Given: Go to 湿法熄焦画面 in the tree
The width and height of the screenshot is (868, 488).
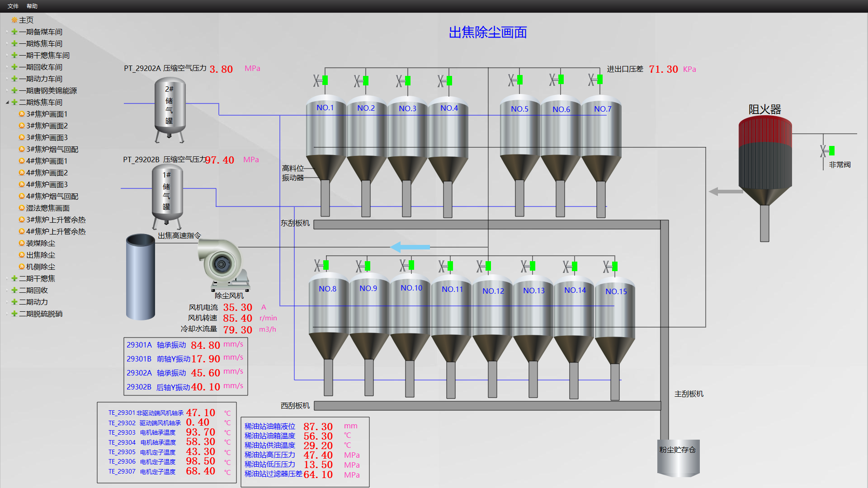Looking at the screenshot, I should click(x=48, y=208).
